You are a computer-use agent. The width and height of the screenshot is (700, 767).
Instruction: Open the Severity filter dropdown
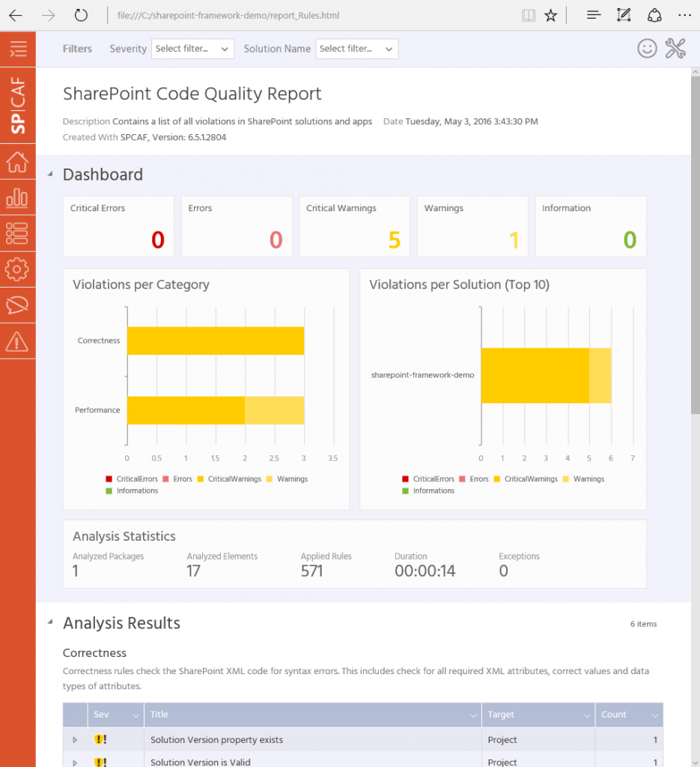192,49
